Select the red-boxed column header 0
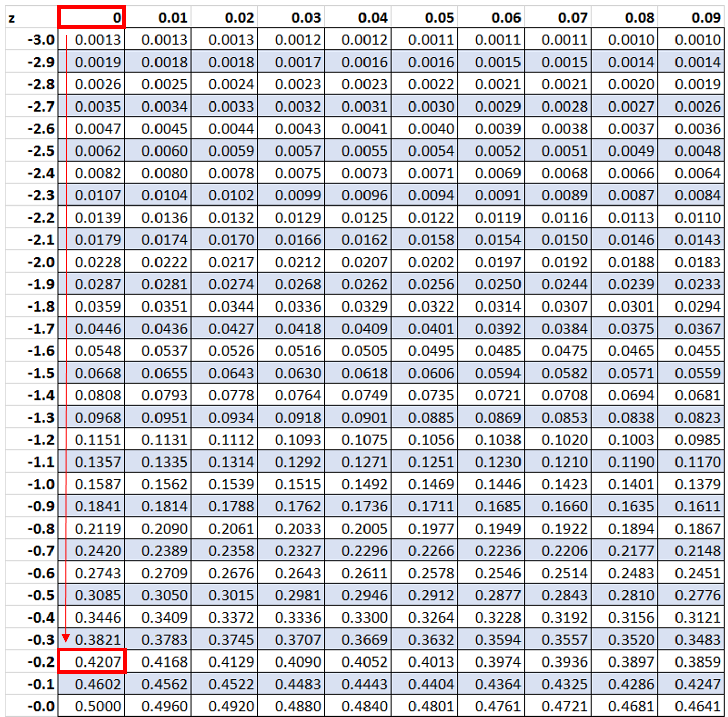This screenshot has width=728, height=717. click(x=91, y=17)
